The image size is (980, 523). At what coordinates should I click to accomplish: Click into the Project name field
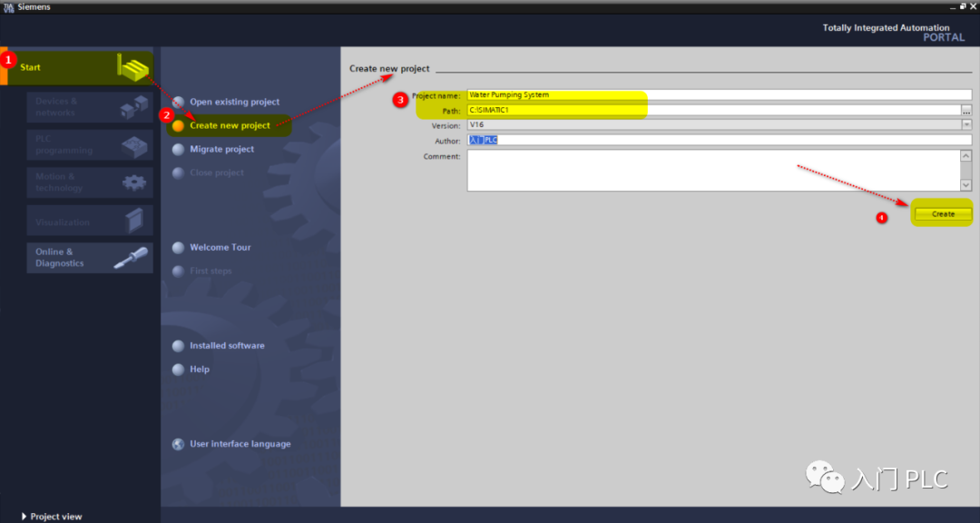[x=720, y=95]
